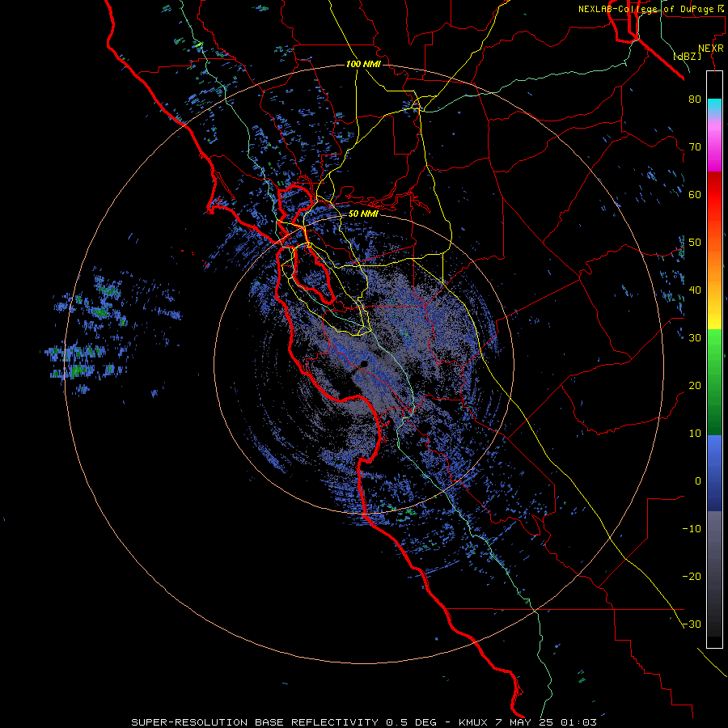Click the 0 dBZ scale value
The width and height of the screenshot is (728, 728).
point(698,481)
